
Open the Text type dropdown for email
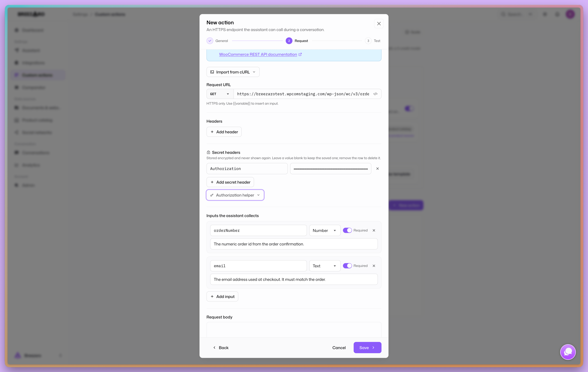(325, 266)
